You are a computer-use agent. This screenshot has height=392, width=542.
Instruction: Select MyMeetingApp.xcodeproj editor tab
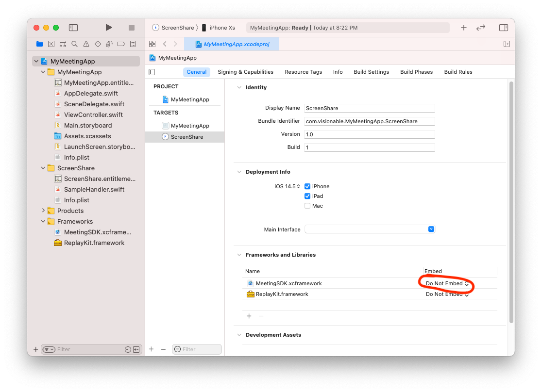click(x=232, y=44)
